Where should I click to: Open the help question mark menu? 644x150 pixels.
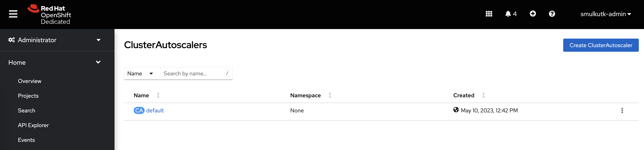pyautogui.click(x=552, y=14)
